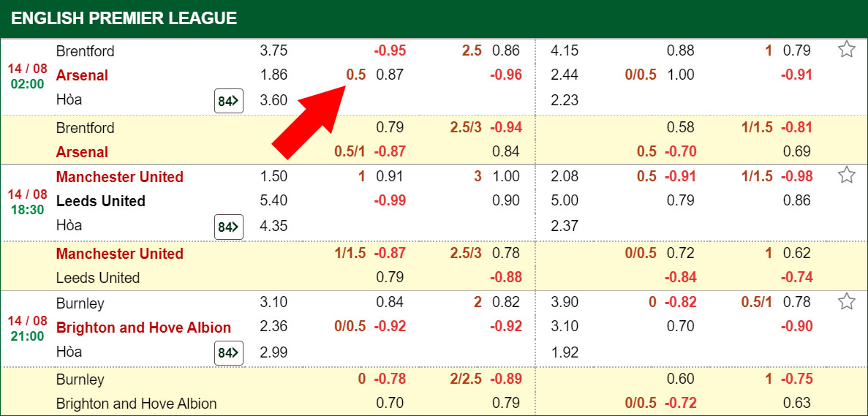
Task: Choose first-half draw odds 2.37
Action: (x=565, y=226)
